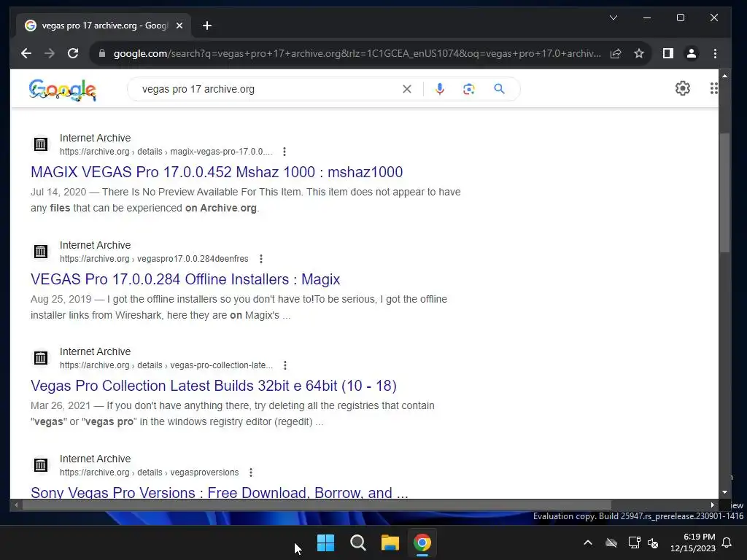Open tab search chevron in title bar
747x560 pixels.
tap(613, 17)
